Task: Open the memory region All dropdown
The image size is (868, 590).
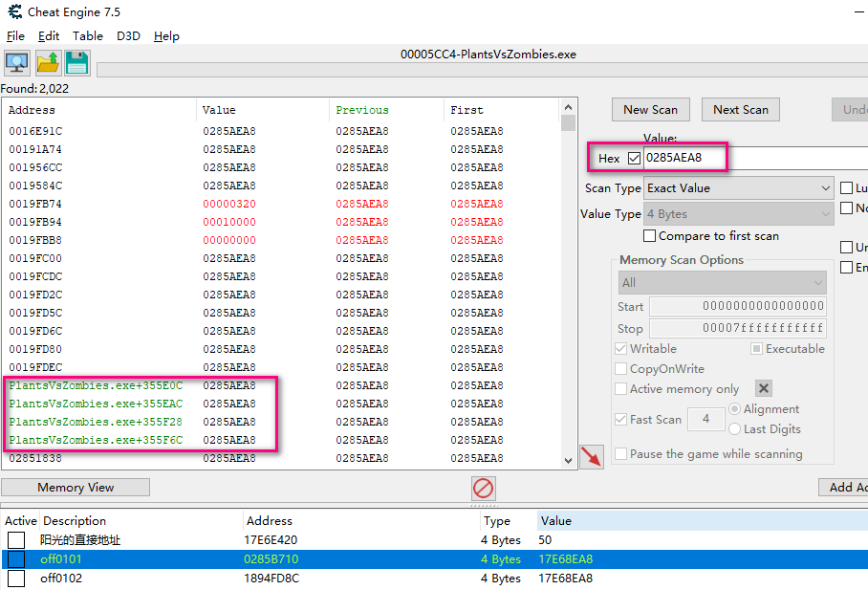Action: (723, 282)
